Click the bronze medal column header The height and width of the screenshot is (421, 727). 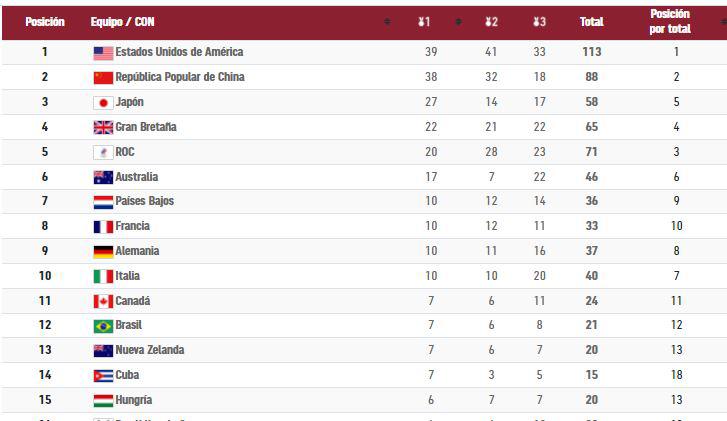point(539,21)
